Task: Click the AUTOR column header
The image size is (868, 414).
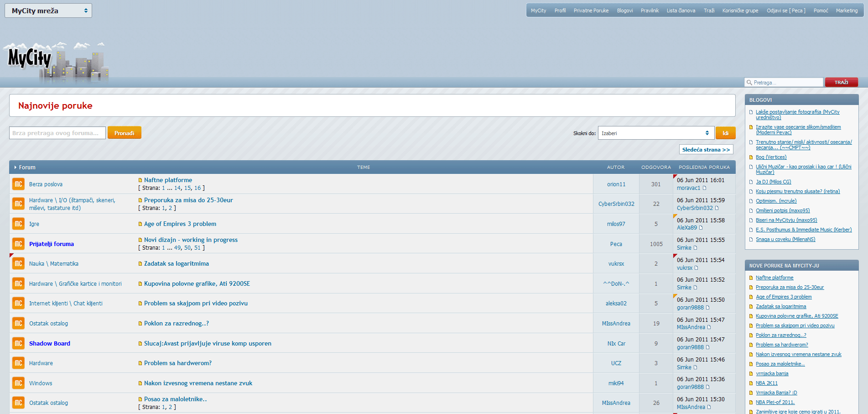Action: click(616, 167)
